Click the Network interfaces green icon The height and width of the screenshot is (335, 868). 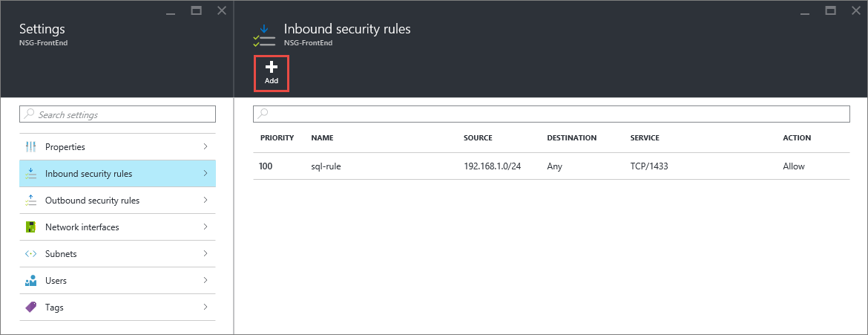click(x=31, y=227)
